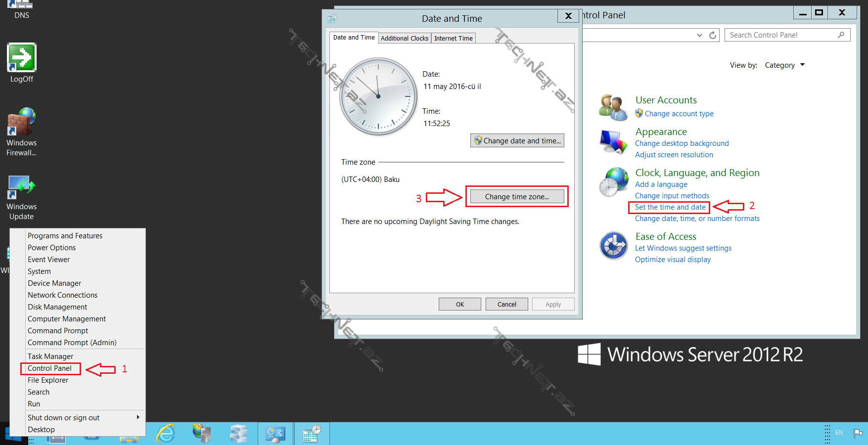
Task: Open the address bar history dropdown arrow
Action: (699, 35)
